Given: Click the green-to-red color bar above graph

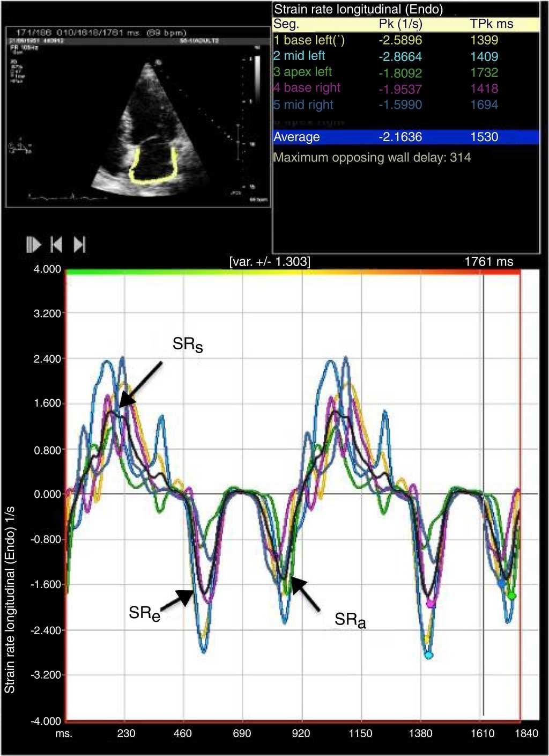Looking at the screenshot, I should (x=292, y=273).
